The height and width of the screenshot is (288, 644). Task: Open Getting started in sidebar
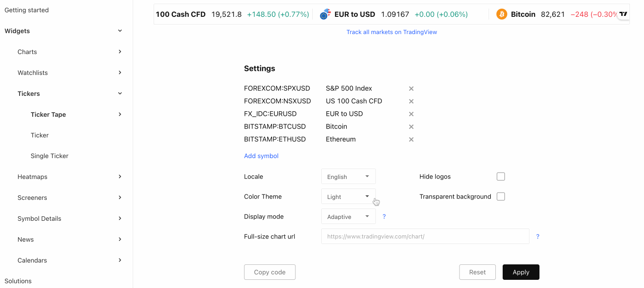pos(27,10)
